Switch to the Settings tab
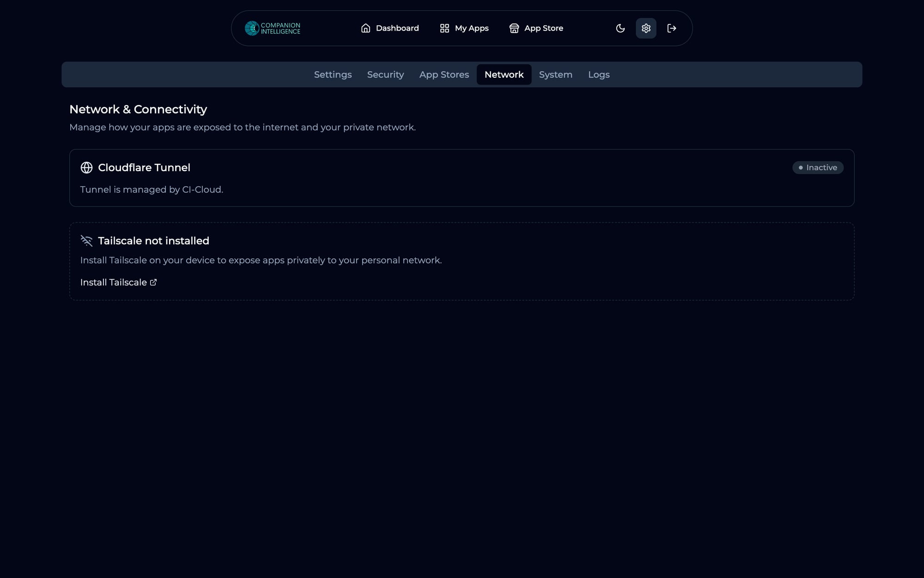 [x=333, y=74]
